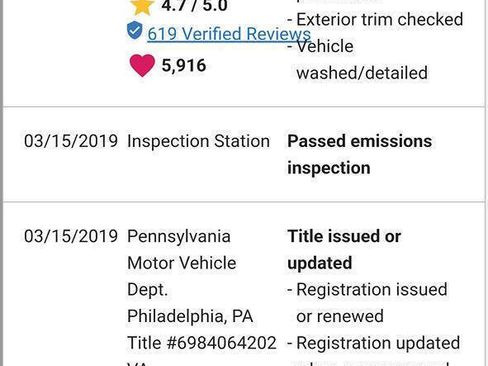Click the title record table row

click(244, 284)
